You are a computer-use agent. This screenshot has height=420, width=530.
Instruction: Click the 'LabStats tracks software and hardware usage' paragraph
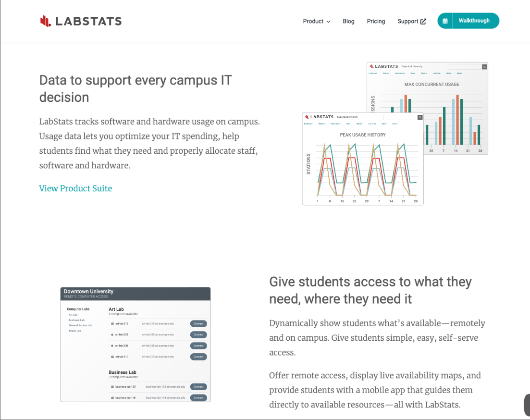pyautogui.click(x=149, y=143)
